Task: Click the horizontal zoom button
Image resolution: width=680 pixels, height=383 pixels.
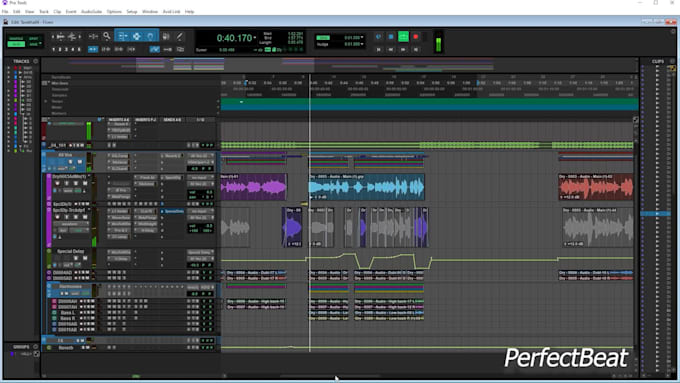Action: tap(60, 37)
